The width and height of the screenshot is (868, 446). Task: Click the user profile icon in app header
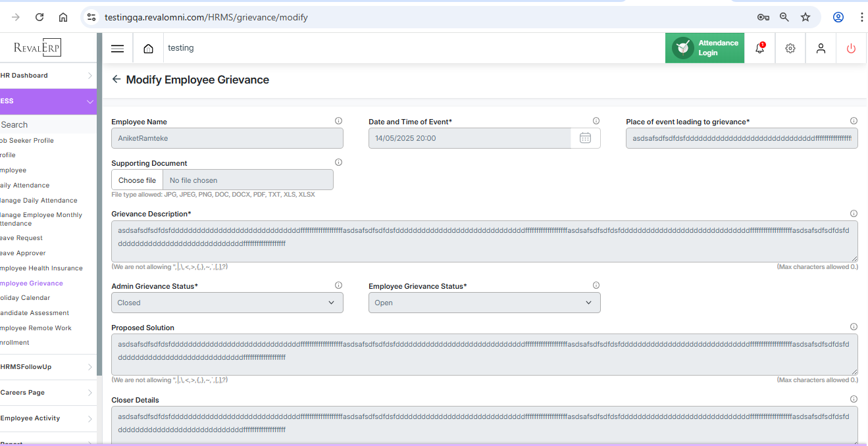821,48
